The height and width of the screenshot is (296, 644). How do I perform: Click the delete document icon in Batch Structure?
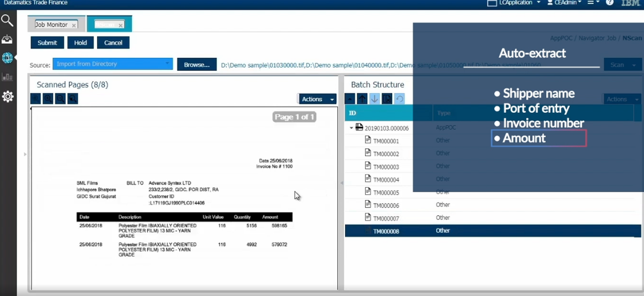(386, 99)
